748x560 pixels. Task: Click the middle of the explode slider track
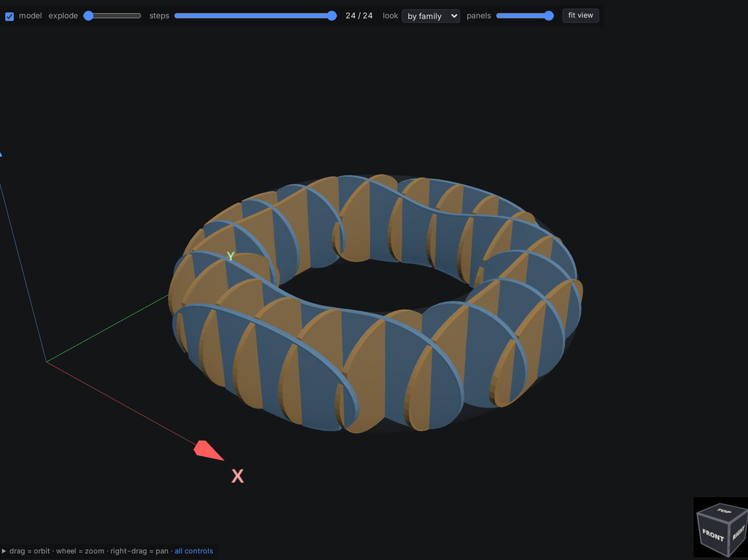click(112, 16)
